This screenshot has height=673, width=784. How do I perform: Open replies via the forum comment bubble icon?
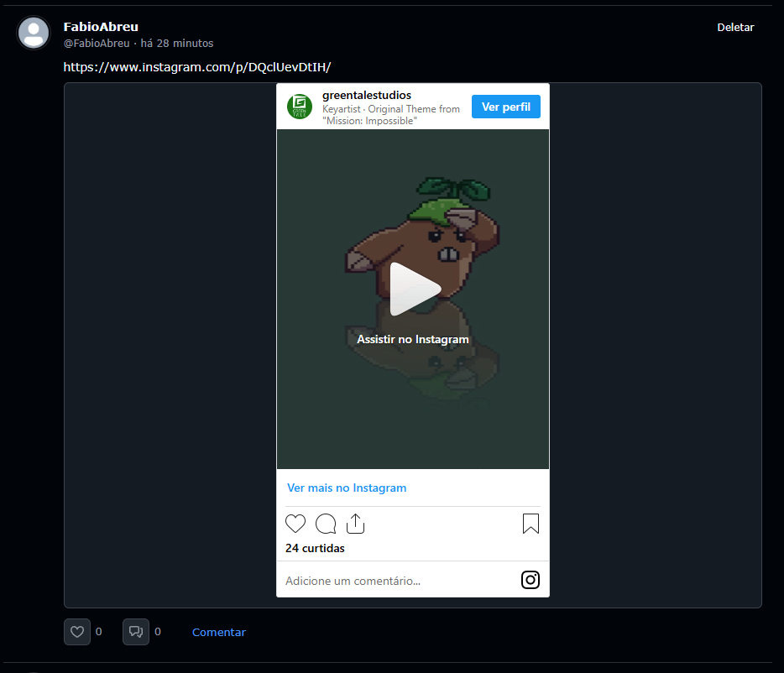[x=136, y=631]
